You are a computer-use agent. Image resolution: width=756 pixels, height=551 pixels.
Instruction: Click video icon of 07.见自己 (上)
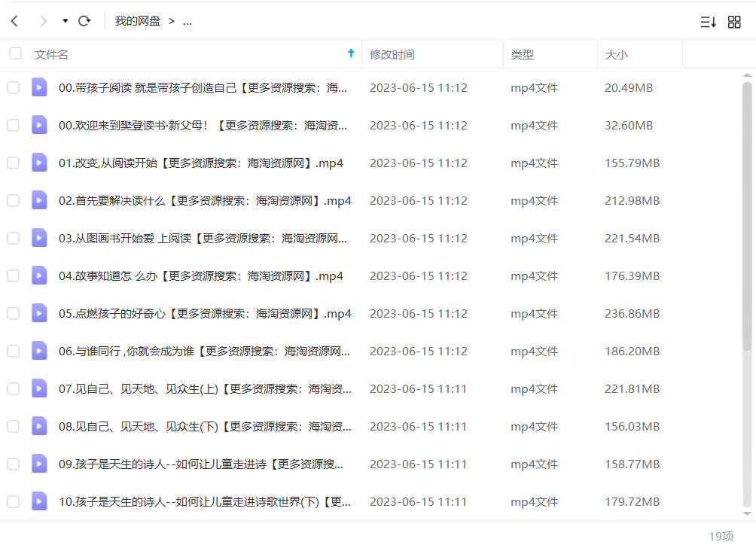pos(39,388)
